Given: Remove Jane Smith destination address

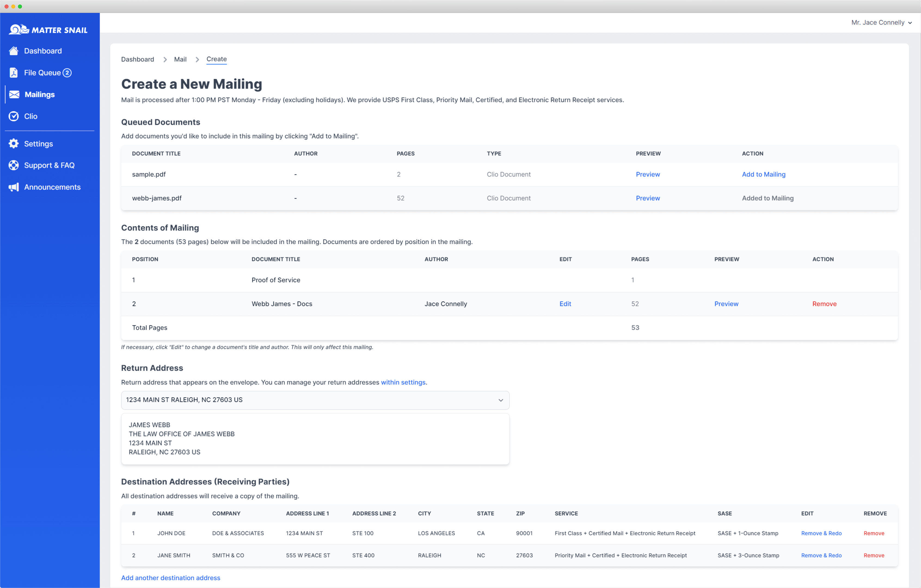Looking at the screenshot, I should [874, 556].
